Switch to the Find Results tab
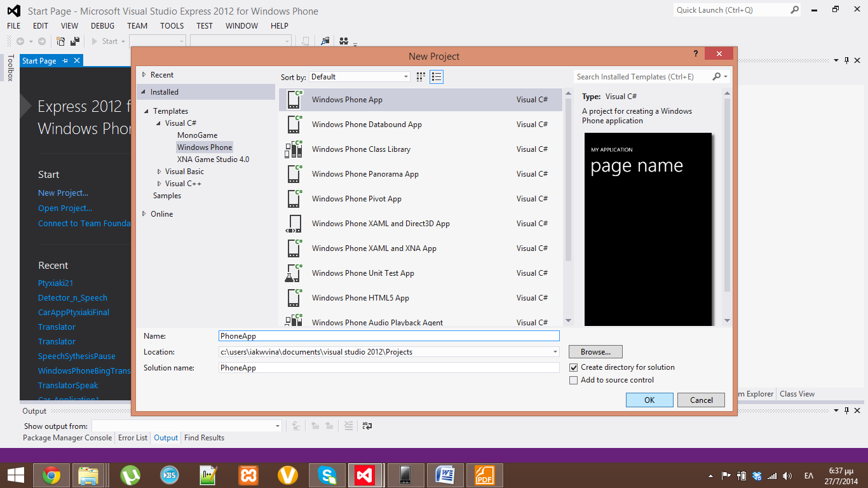Image resolution: width=868 pixels, height=488 pixels. click(204, 438)
